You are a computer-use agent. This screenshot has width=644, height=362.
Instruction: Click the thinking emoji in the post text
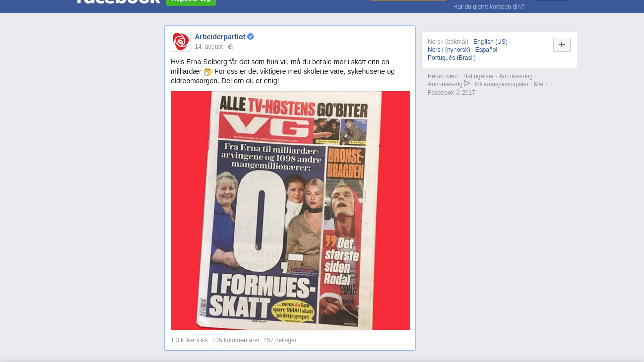[208, 72]
